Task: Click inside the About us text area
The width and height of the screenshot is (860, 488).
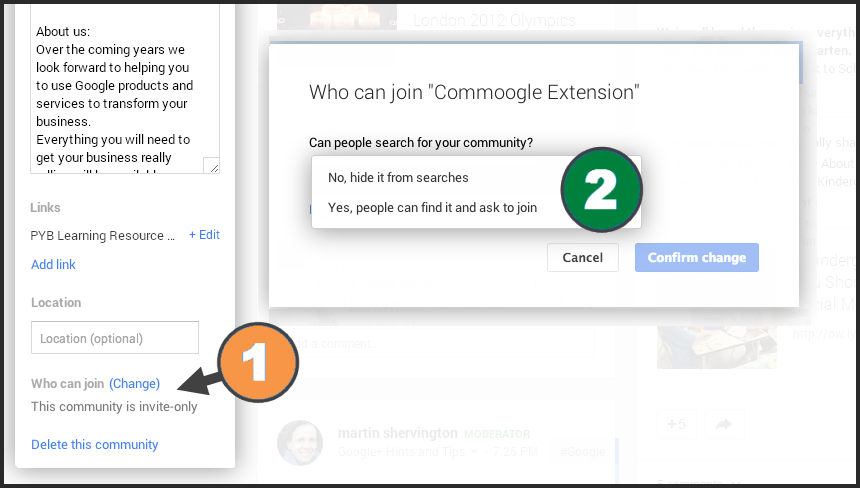Action: click(125, 90)
